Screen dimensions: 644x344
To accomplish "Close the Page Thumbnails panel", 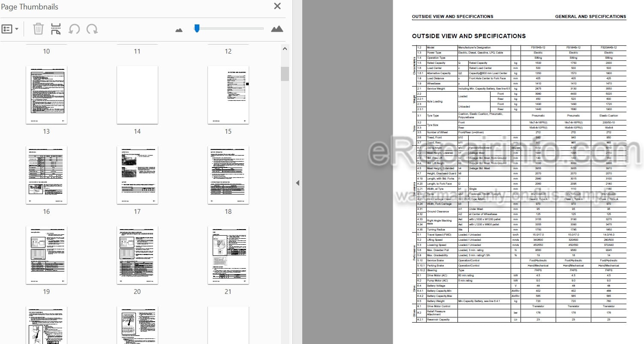I will 277,6.
